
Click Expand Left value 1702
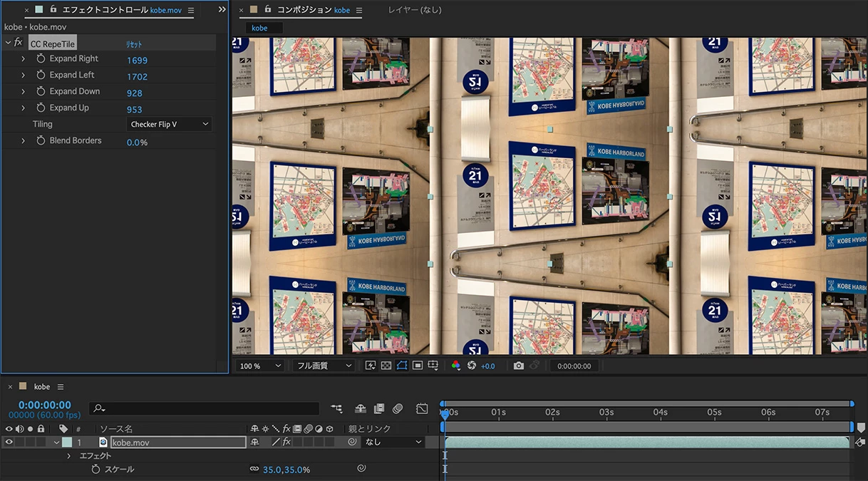(138, 77)
